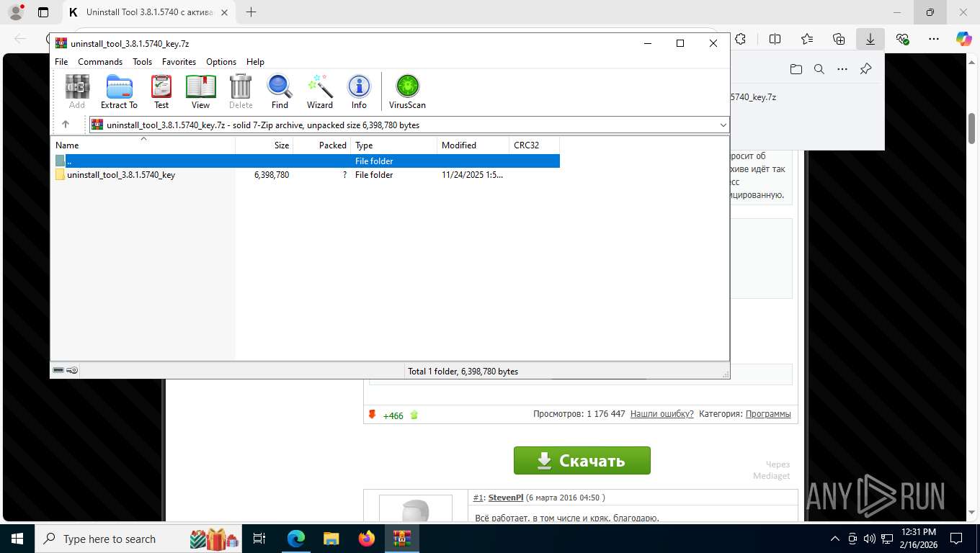Open Edge settings ellipsis menu
The width and height of the screenshot is (980, 553).
coord(933,39)
